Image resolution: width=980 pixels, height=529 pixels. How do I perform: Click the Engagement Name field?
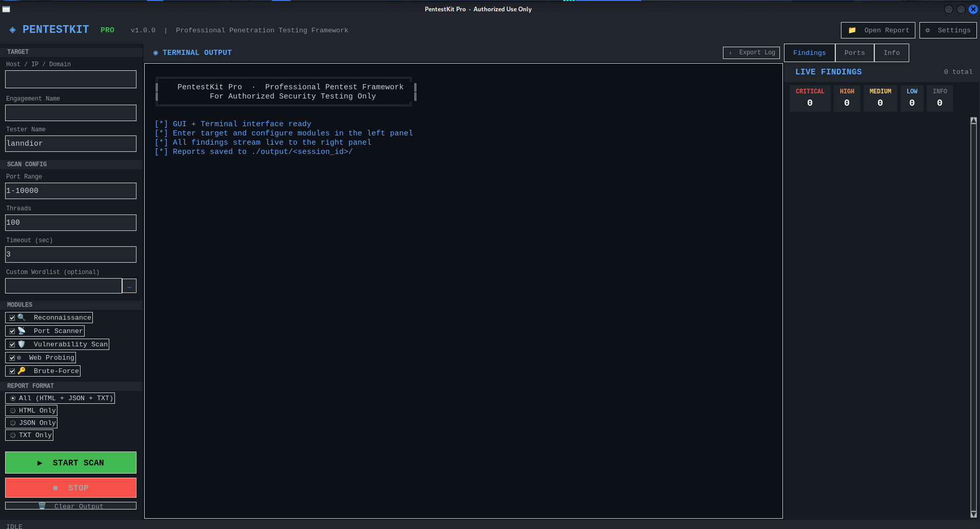[71, 113]
